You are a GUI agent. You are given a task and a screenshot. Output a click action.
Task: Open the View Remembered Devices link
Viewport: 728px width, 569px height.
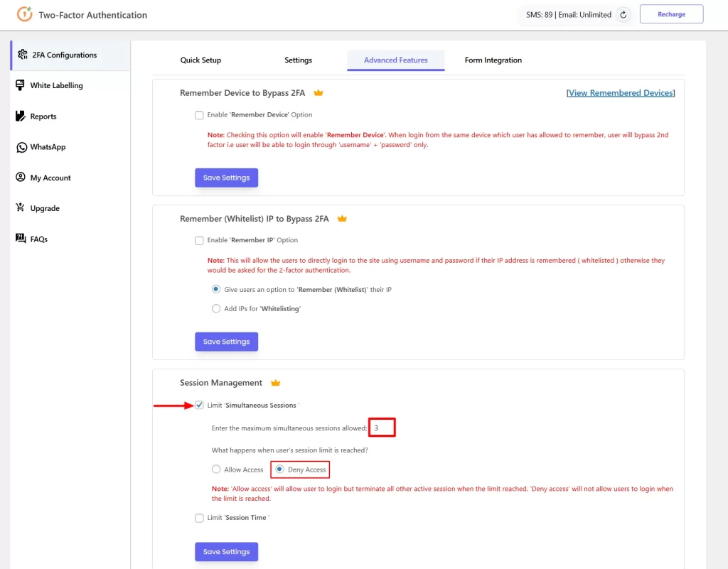tap(621, 93)
